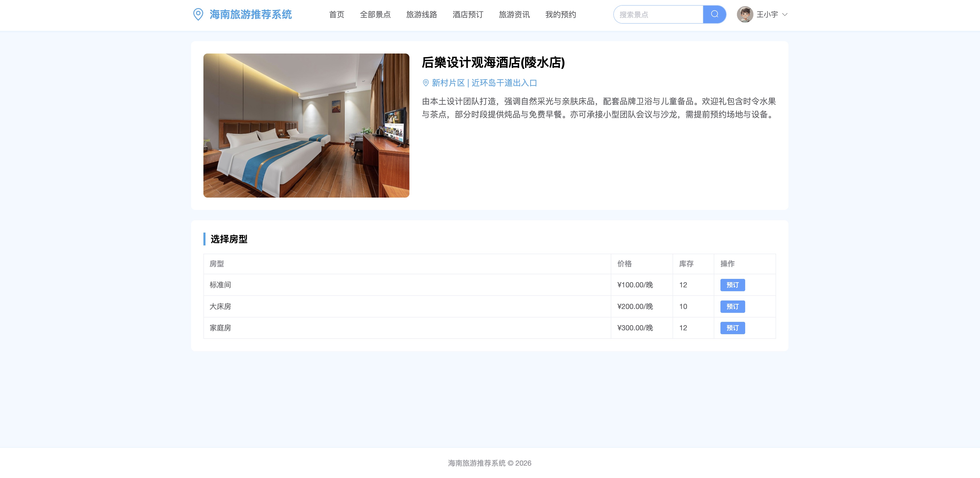Book the 标准间 room with 预订
This screenshot has width=980, height=478.
pos(732,285)
